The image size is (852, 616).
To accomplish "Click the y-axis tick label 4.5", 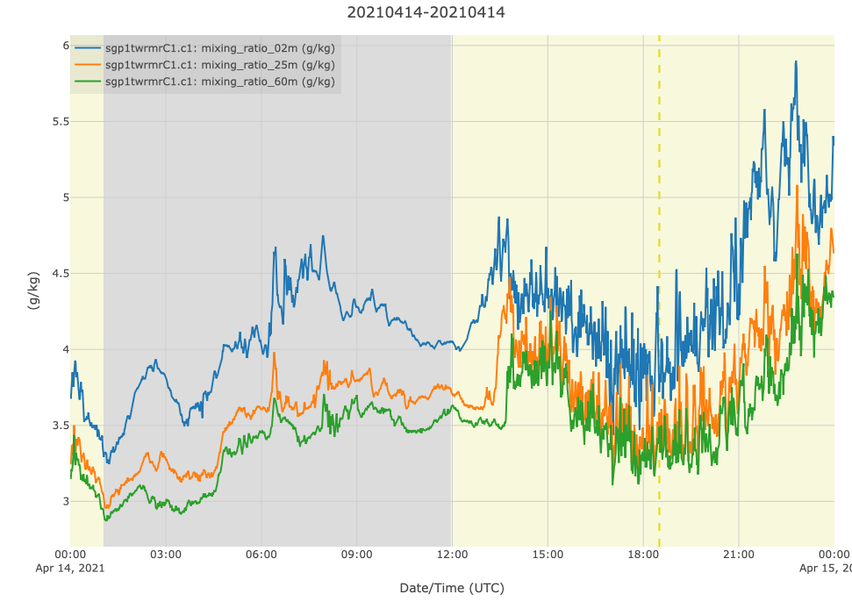I will [x=61, y=273].
